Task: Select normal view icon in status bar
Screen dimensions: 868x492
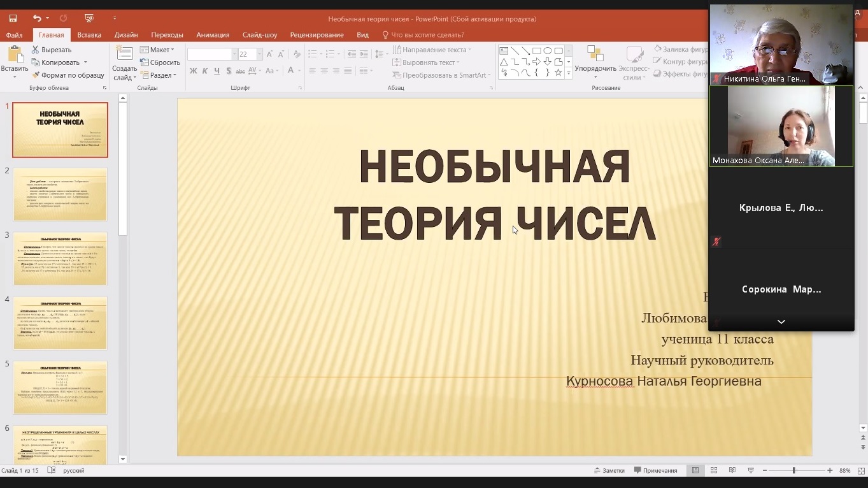Action: point(695,470)
